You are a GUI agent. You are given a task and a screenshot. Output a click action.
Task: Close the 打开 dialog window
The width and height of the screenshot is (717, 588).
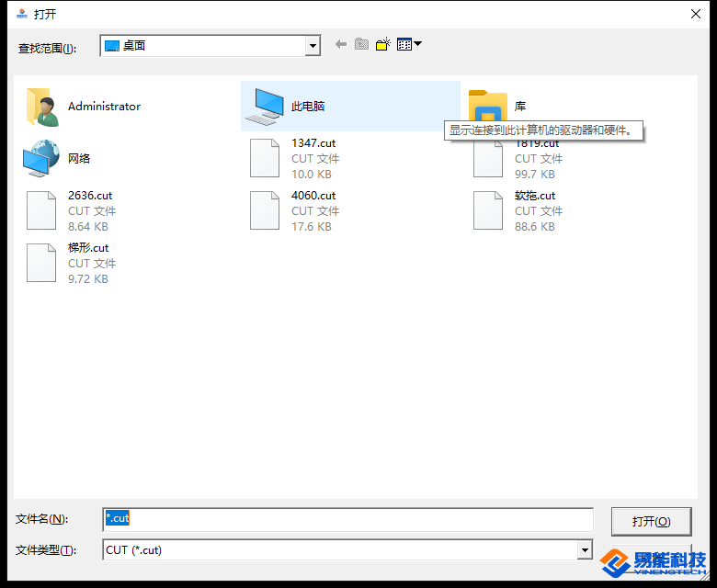pyautogui.click(x=695, y=14)
